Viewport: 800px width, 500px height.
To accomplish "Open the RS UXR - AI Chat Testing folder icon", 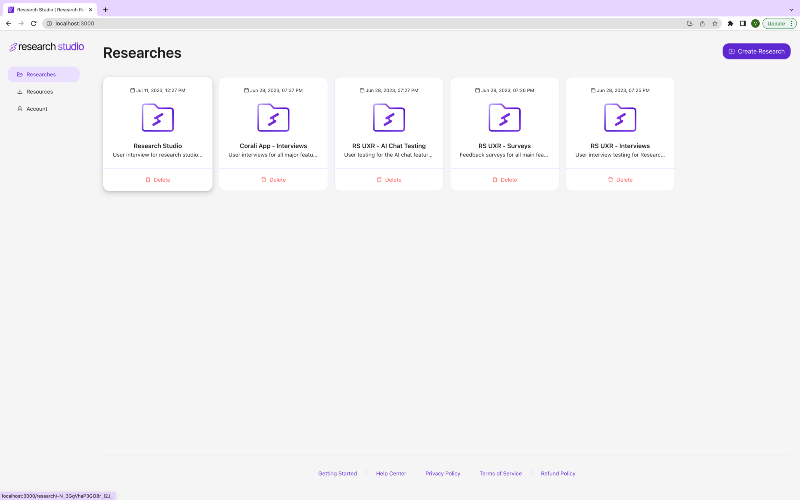I will (389, 117).
